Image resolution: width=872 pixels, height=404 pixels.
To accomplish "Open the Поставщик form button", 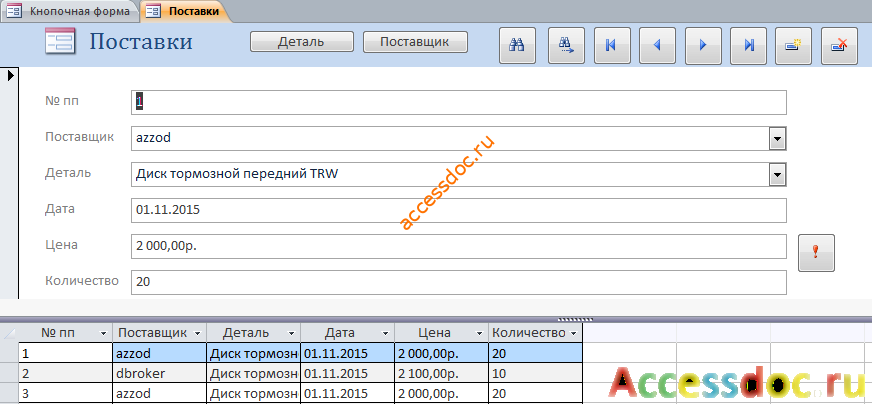I will pyautogui.click(x=415, y=42).
